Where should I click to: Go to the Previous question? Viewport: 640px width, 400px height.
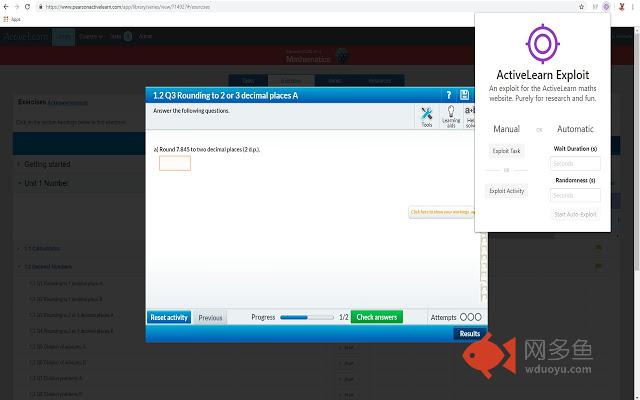pos(210,318)
